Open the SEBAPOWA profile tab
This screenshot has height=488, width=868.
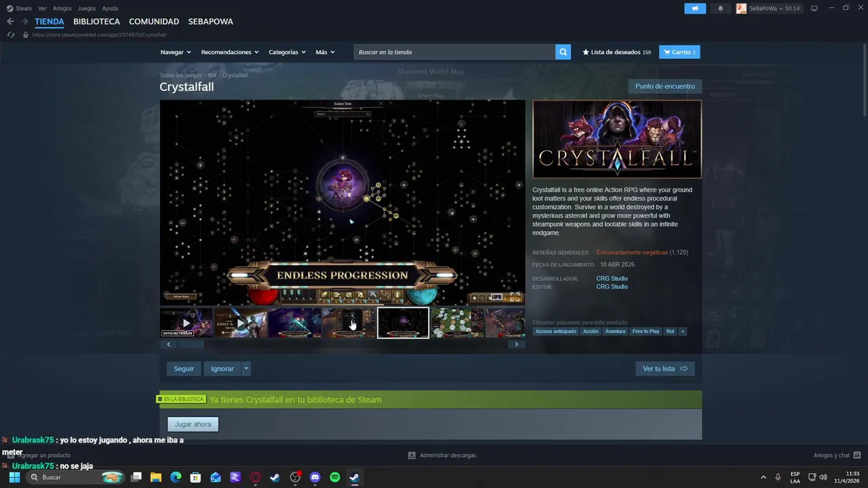(210, 22)
